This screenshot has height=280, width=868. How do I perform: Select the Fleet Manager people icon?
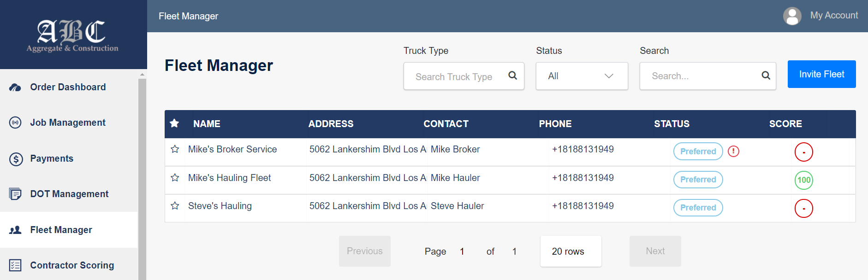(15, 229)
